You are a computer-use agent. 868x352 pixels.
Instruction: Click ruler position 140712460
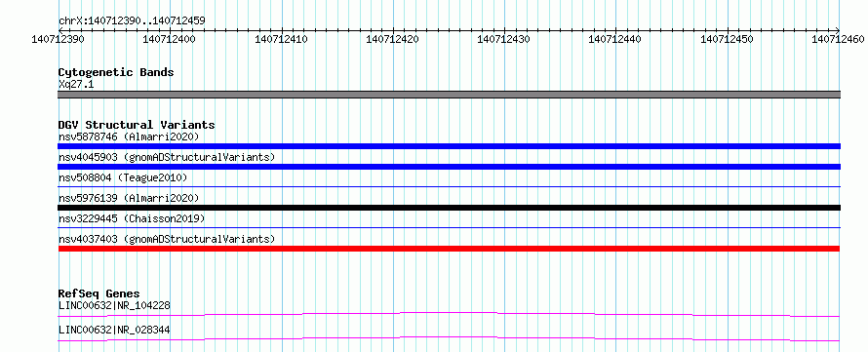839,39
